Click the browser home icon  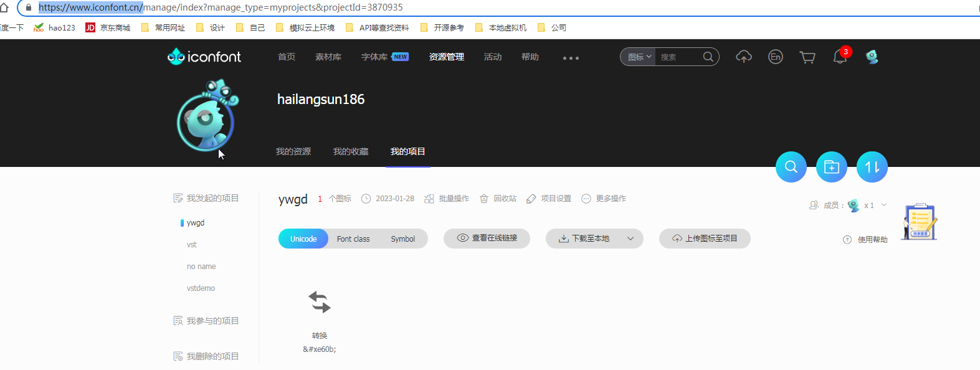(4, 7)
